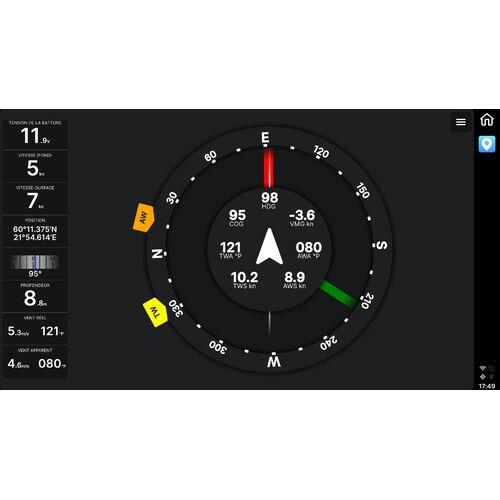Viewport: 500px width, 500px height.
Task: Select the 4.6 m/s apparent wind speed
Action: [x=18, y=364]
